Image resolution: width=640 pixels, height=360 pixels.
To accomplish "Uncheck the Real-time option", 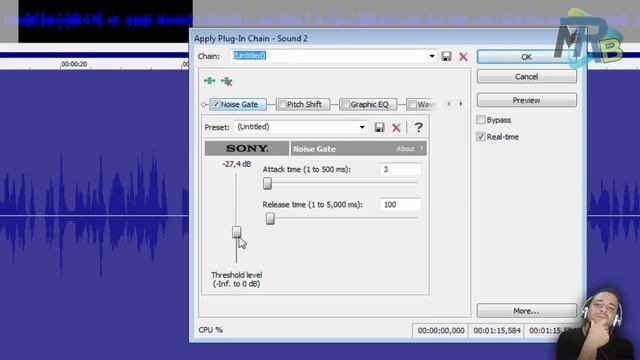I will [x=481, y=137].
